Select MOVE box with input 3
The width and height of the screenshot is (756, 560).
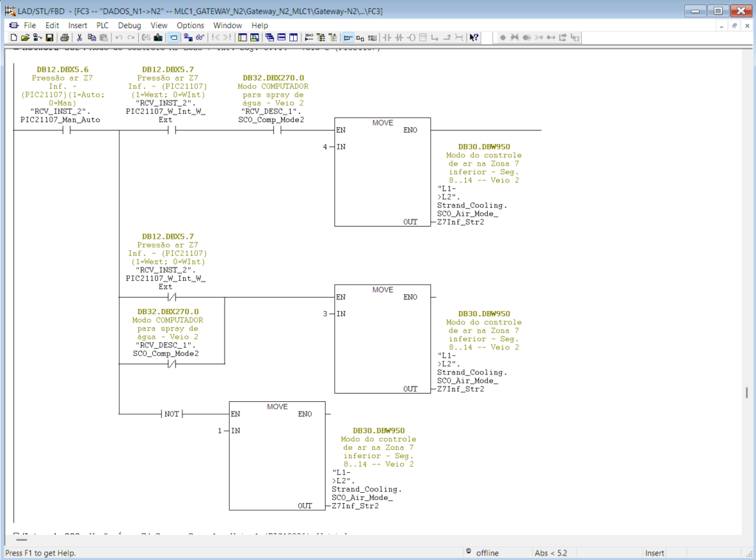tap(382, 338)
